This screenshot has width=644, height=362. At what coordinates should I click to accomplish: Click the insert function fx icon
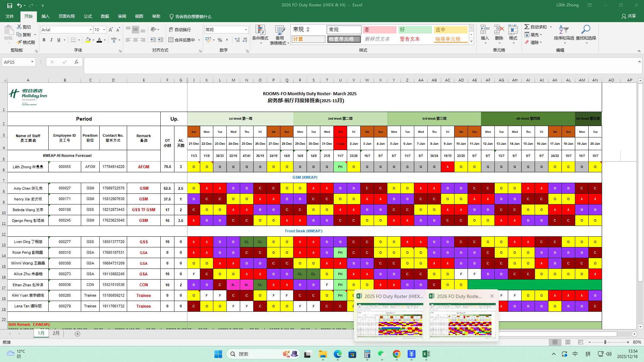click(x=76, y=62)
